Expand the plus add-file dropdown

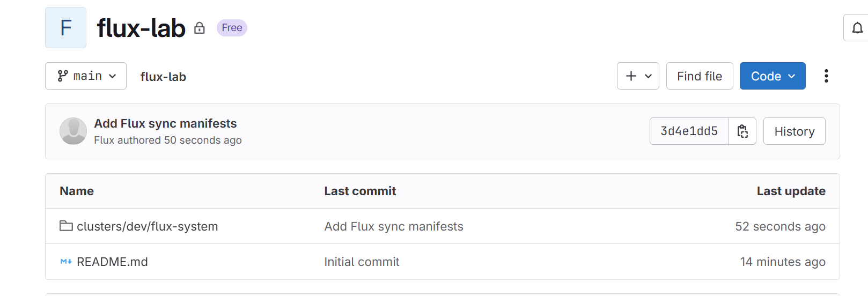tap(638, 76)
